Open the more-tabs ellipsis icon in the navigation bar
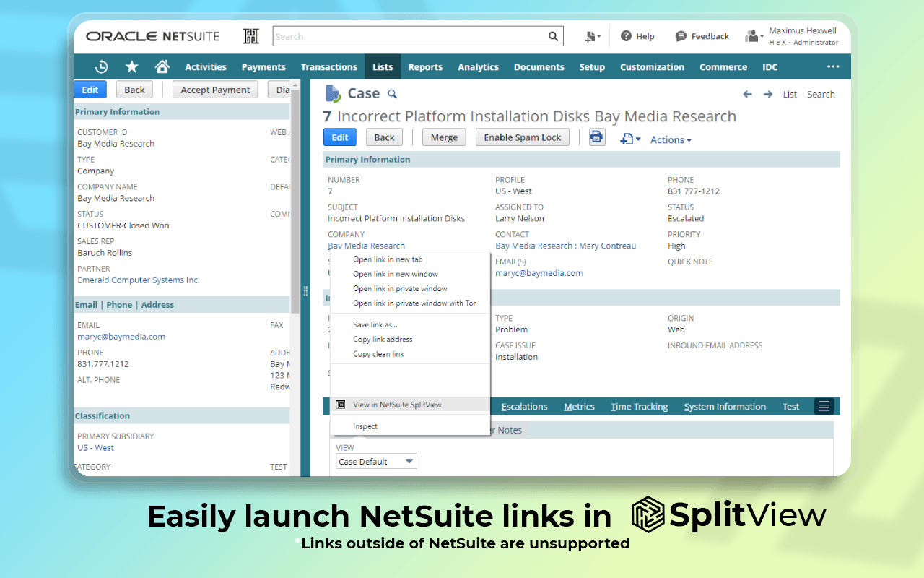 (833, 66)
